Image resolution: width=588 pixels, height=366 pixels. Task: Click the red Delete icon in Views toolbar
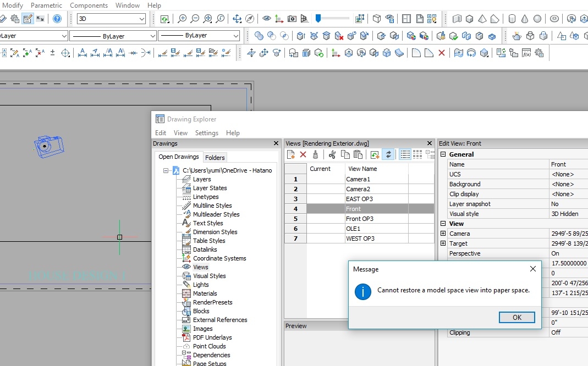pos(303,154)
